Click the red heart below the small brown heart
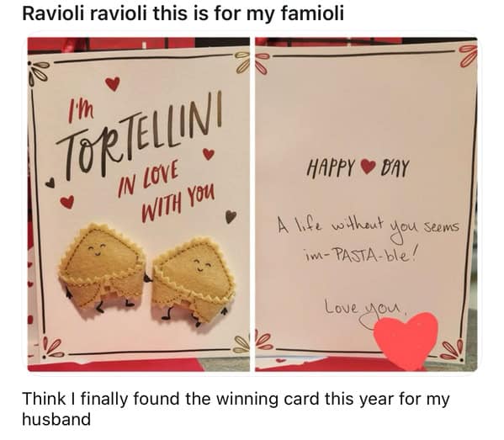 (67, 202)
